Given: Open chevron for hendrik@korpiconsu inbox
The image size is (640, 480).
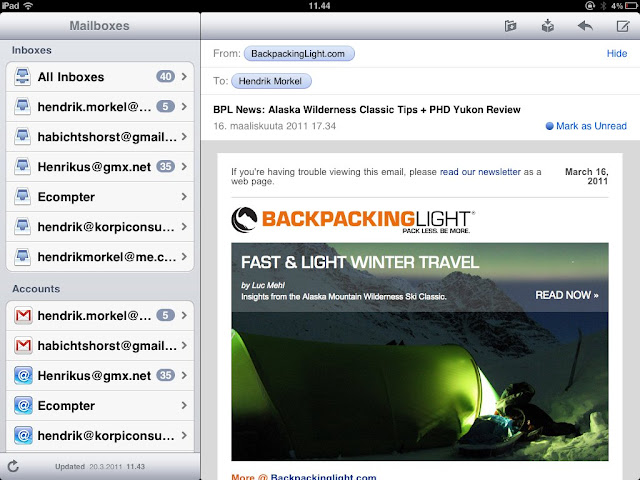Looking at the screenshot, I should click(x=184, y=227).
